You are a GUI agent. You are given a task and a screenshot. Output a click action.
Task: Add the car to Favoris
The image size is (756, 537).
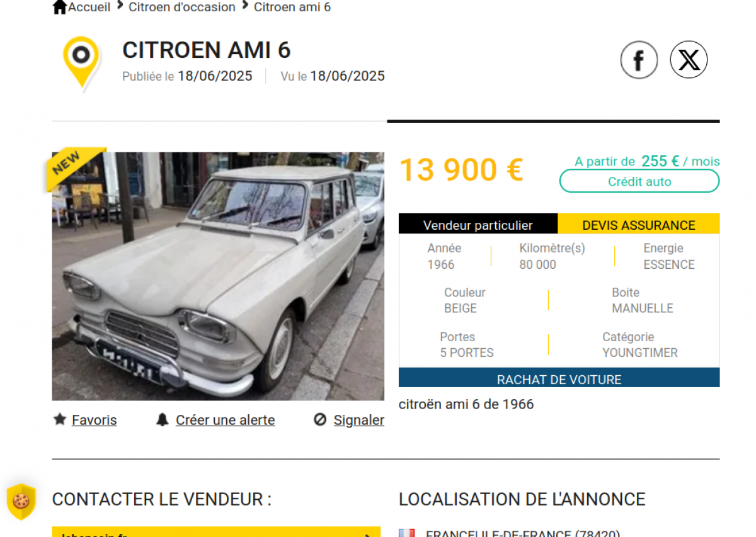click(94, 420)
